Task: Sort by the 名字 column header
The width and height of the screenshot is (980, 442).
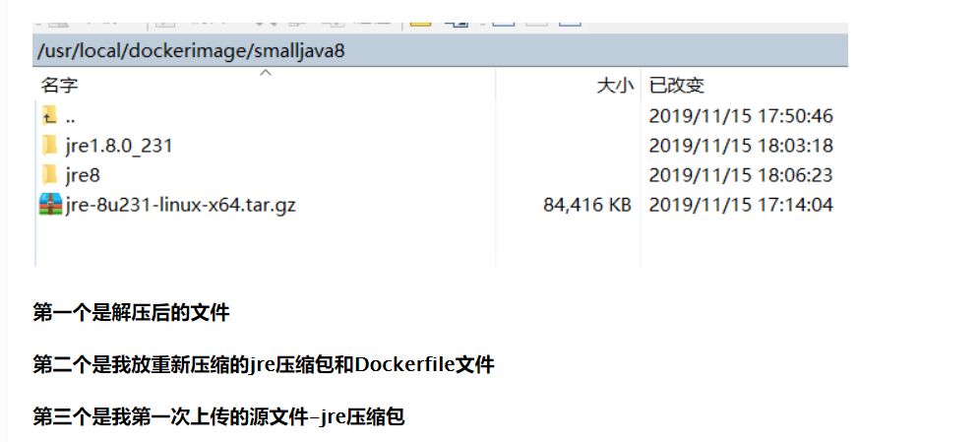Action: point(60,85)
